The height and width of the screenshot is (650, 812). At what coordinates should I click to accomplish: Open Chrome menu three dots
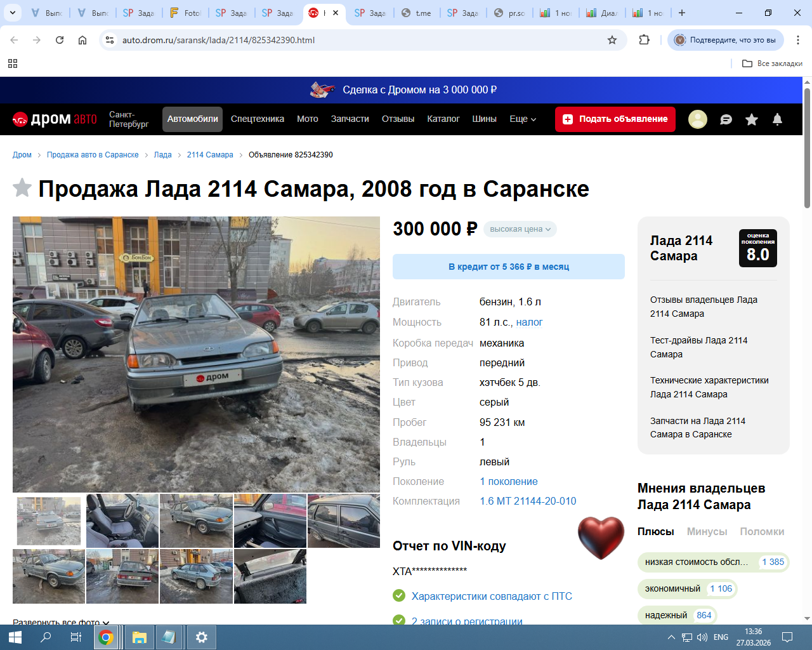[x=797, y=40]
